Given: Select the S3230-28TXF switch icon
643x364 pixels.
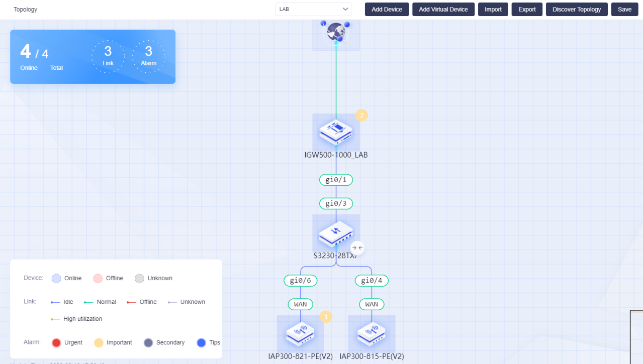Looking at the screenshot, I should (x=336, y=233).
